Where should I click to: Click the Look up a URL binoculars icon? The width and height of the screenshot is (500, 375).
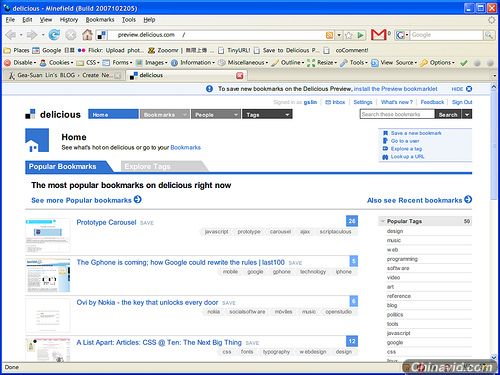click(385, 157)
